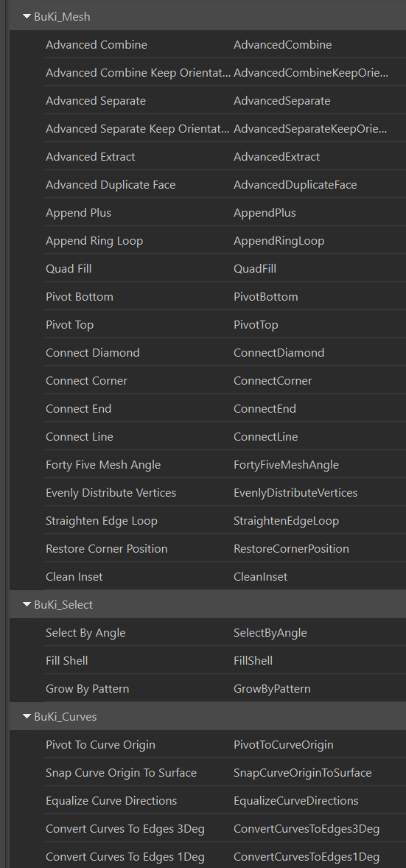Image resolution: width=406 pixels, height=868 pixels.
Task: Select the Clean Inset row label
Action: [74, 577]
